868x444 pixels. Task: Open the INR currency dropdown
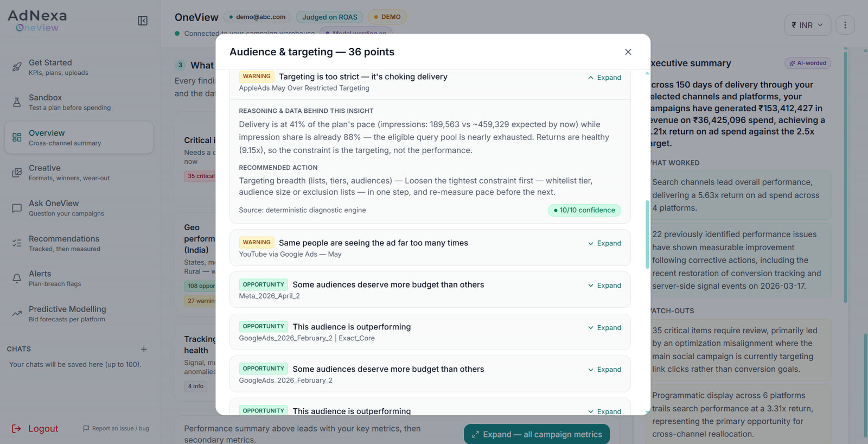tap(807, 25)
